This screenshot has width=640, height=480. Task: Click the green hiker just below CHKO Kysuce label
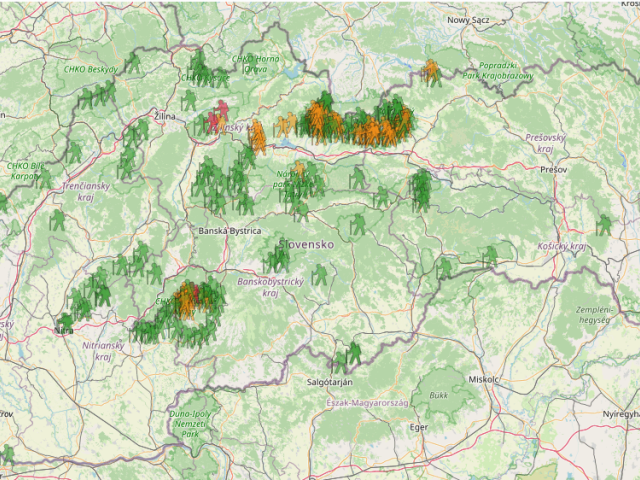(x=189, y=100)
